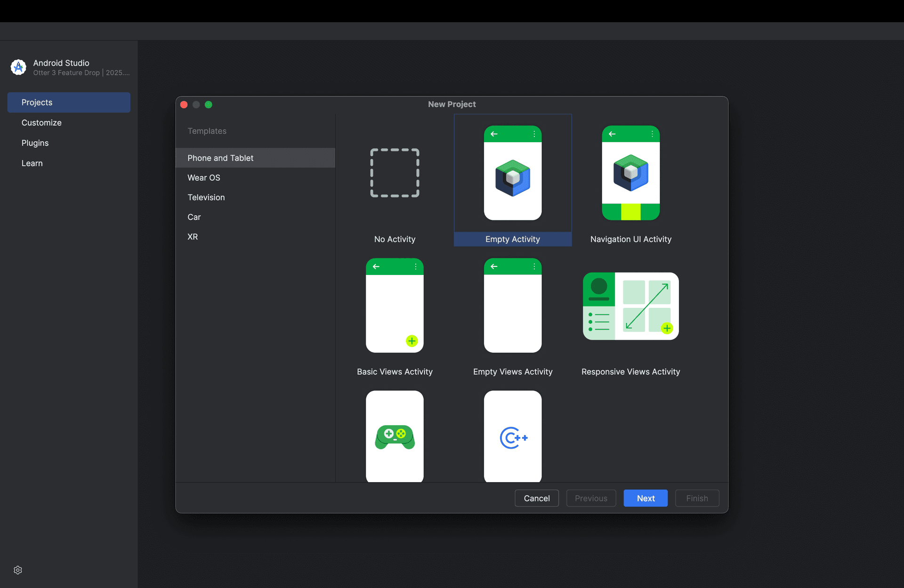This screenshot has width=904, height=588.
Task: Open the Projects tab in sidebar
Action: coord(69,102)
